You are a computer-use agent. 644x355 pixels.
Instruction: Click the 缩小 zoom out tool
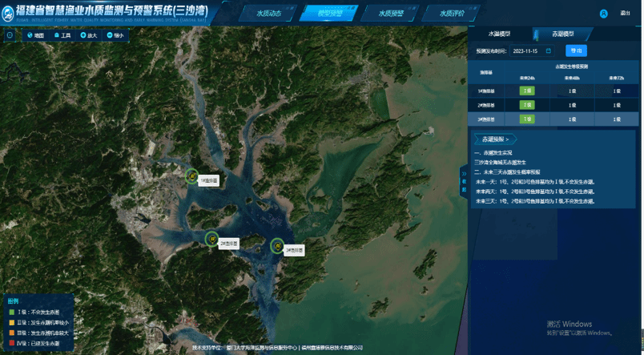tap(115, 35)
